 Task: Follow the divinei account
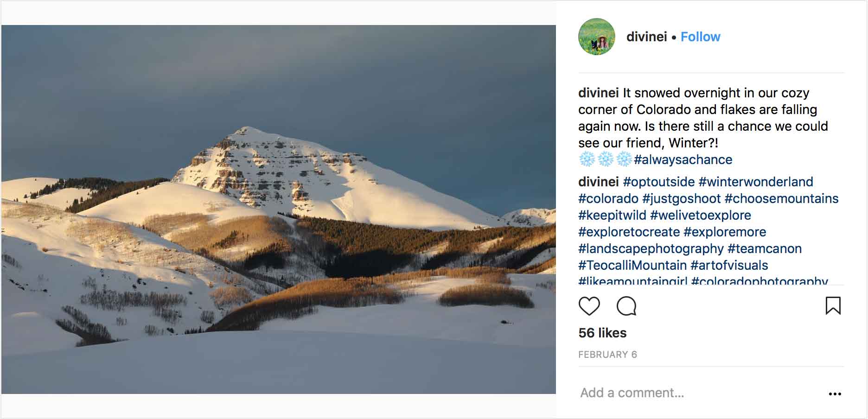pos(700,37)
